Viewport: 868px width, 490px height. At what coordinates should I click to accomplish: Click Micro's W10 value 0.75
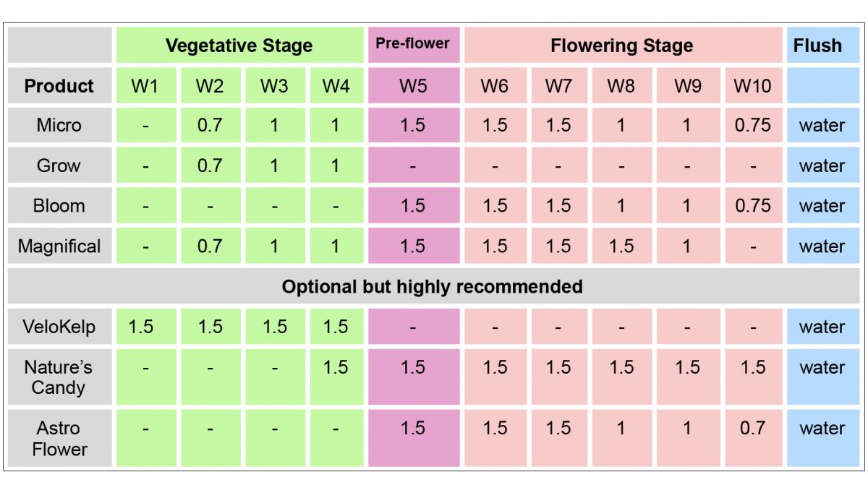coord(752,126)
